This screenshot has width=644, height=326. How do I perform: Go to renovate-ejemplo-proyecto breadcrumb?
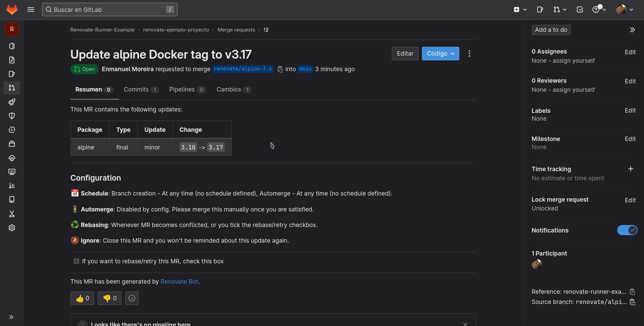pyautogui.click(x=176, y=30)
